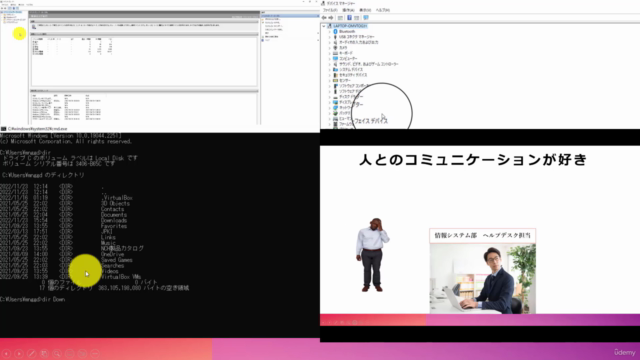Click the next slide arrow in slideshow controls

pyautogui.click(x=19, y=353)
